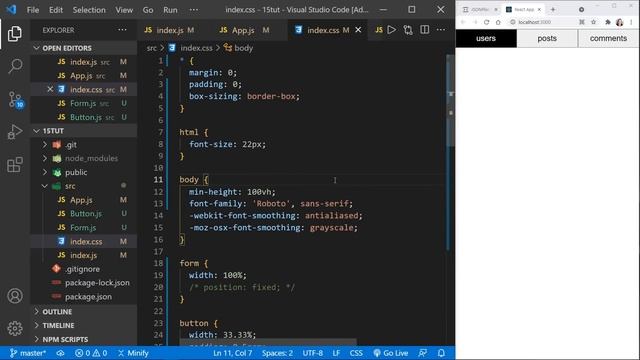This screenshot has width=640, height=360.
Task: Open package-lock.json in the explorer
Action: (x=84, y=283)
